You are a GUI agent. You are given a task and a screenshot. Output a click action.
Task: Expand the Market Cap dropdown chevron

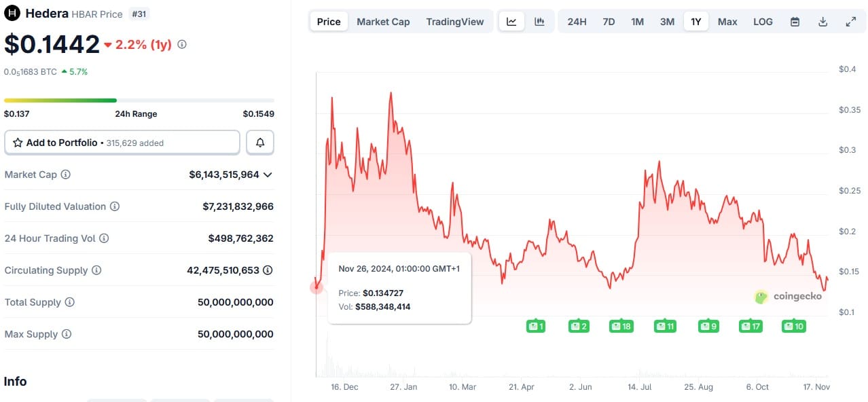(x=268, y=175)
